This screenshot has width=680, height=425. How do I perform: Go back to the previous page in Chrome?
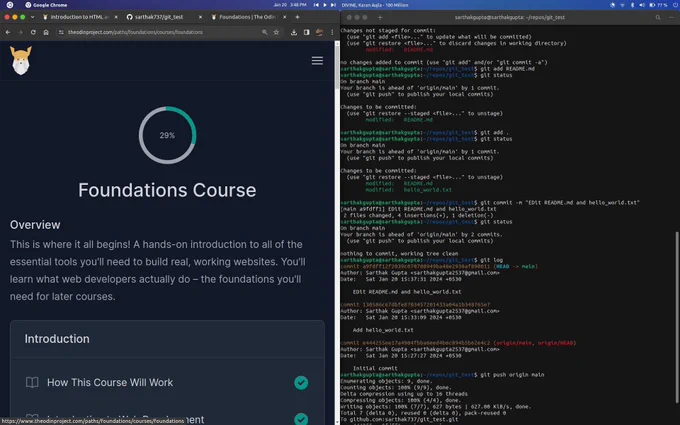(8, 32)
